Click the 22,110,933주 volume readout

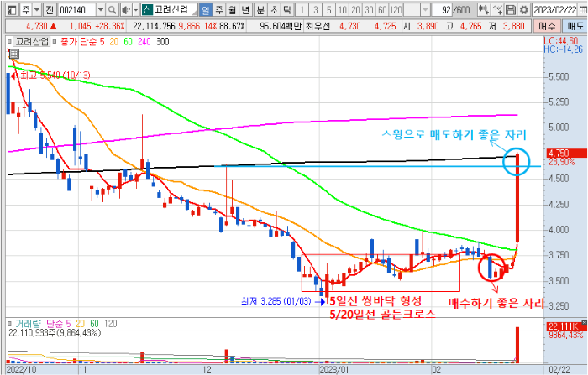pyautogui.click(x=55, y=333)
